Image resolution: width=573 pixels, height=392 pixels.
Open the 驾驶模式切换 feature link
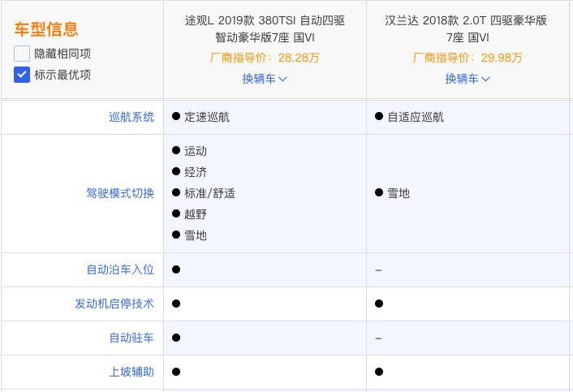[120, 193]
